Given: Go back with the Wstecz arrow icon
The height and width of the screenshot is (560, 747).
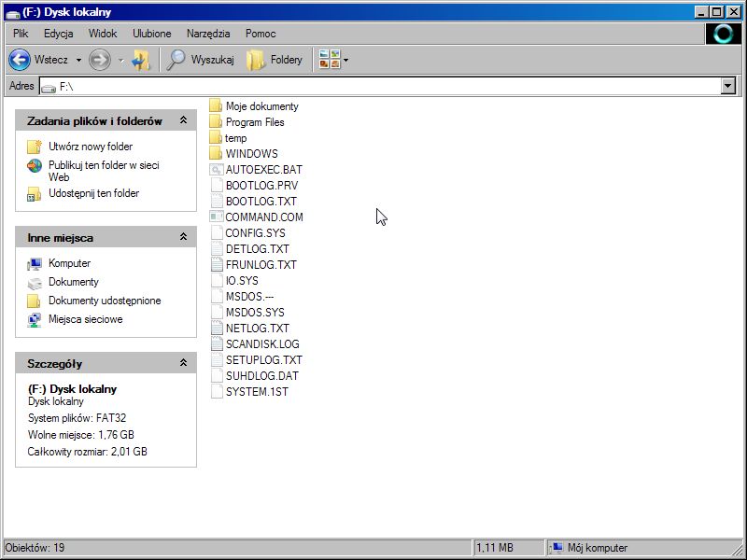Looking at the screenshot, I should click(x=20, y=60).
